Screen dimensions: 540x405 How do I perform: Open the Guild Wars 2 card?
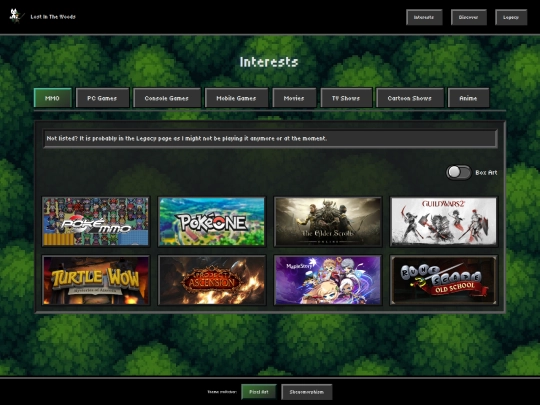click(x=444, y=221)
